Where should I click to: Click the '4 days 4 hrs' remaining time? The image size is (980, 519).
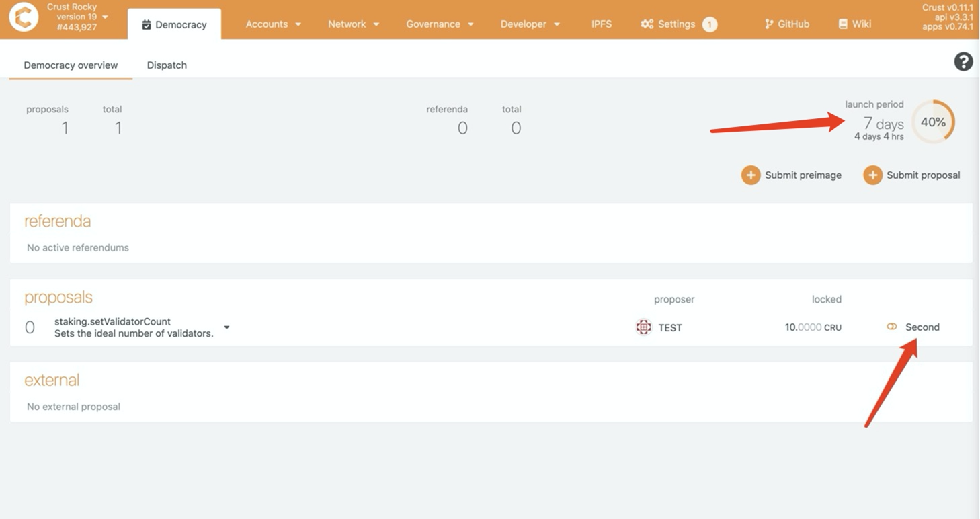click(x=879, y=136)
